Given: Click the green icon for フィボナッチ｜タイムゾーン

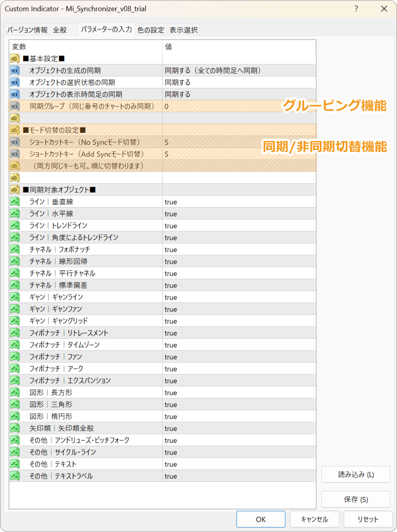Looking at the screenshot, I should [14, 344].
